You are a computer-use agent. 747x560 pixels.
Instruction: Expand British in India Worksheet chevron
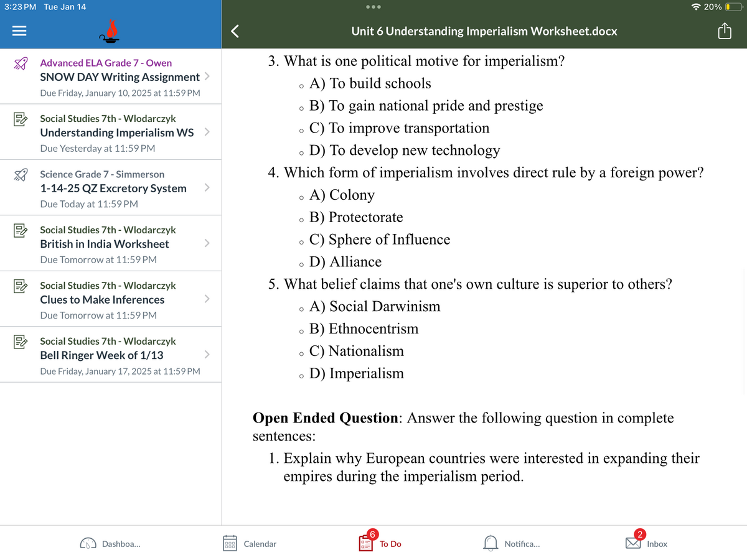(207, 244)
